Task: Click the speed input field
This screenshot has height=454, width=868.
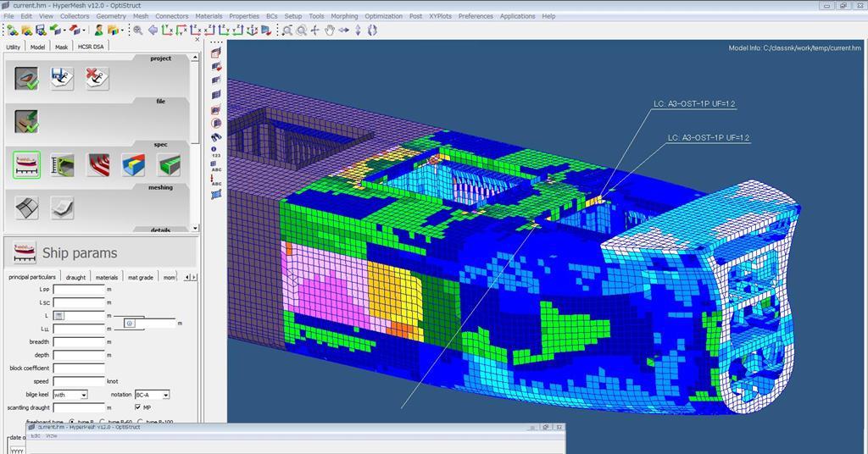Action: click(x=79, y=381)
